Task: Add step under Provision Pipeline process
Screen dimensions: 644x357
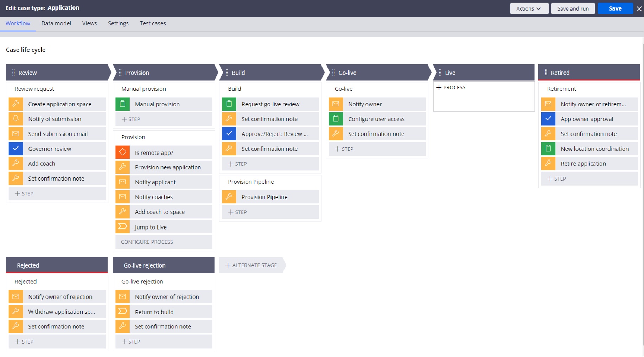Action: (270, 212)
